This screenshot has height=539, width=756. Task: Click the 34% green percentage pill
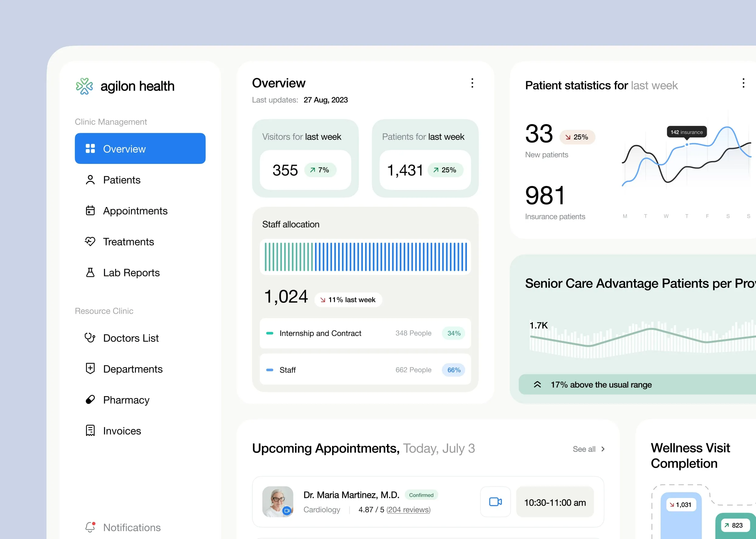pos(454,333)
